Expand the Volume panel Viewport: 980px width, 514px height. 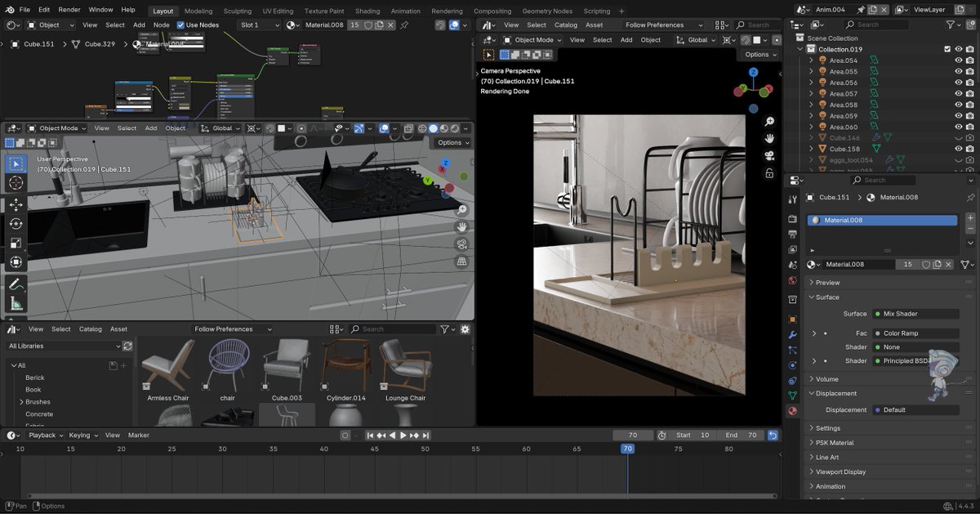point(826,379)
